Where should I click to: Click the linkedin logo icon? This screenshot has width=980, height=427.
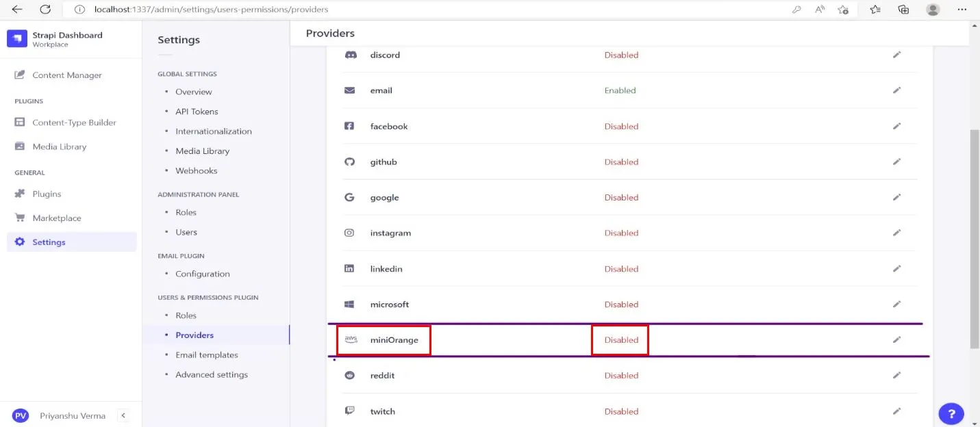click(x=349, y=268)
